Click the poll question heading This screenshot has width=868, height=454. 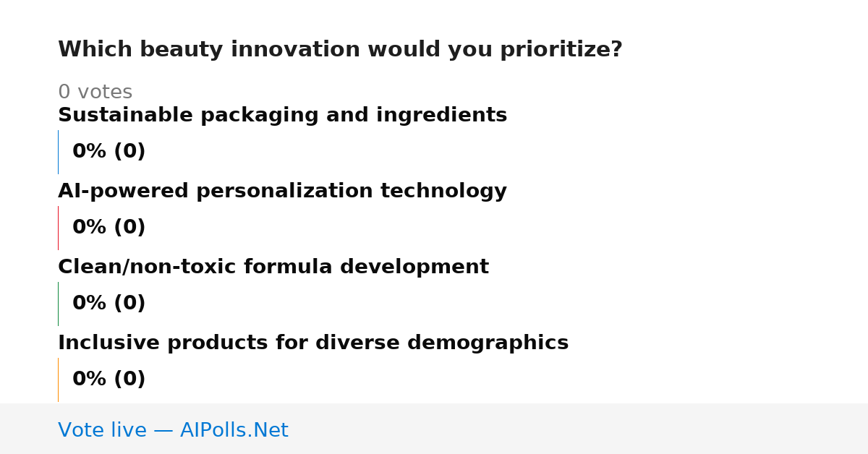[340, 50]
